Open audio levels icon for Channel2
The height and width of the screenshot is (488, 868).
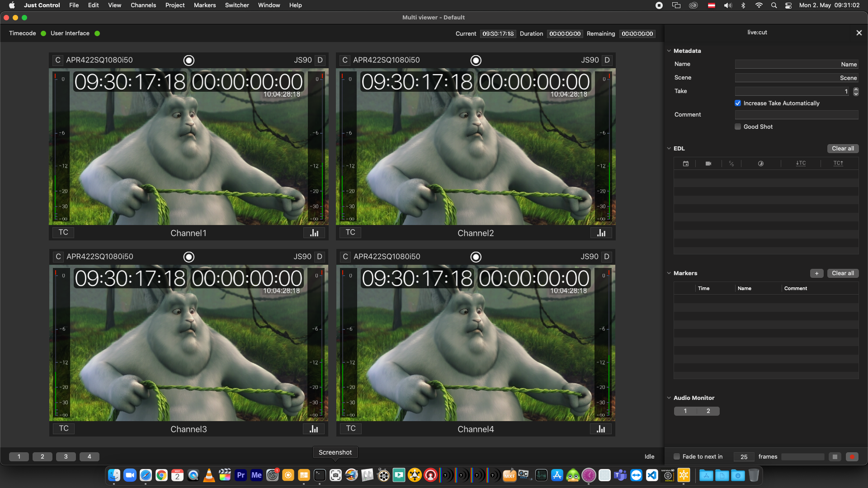tap(601, 233)
